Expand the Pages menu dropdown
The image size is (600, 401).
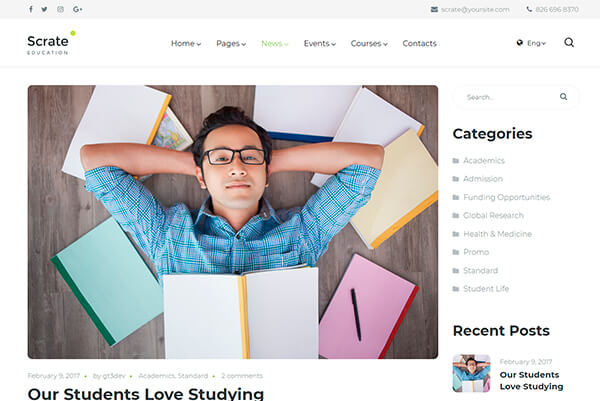(x=231, y=44)
